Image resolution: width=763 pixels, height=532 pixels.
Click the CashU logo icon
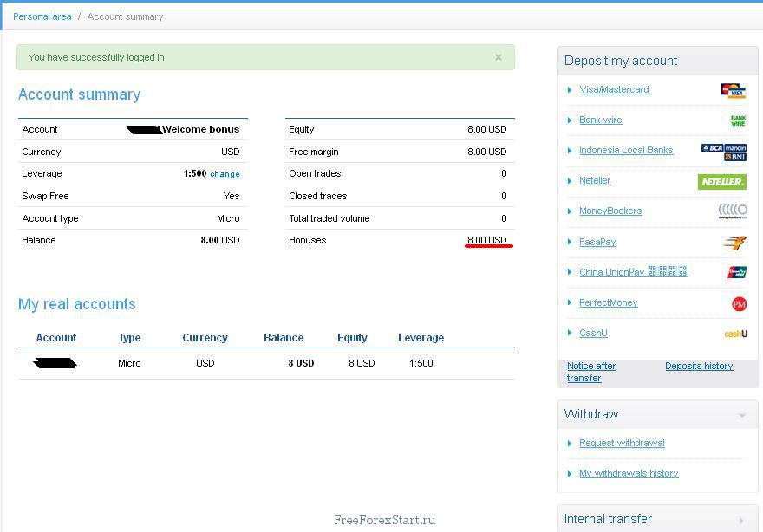point(734,334)
